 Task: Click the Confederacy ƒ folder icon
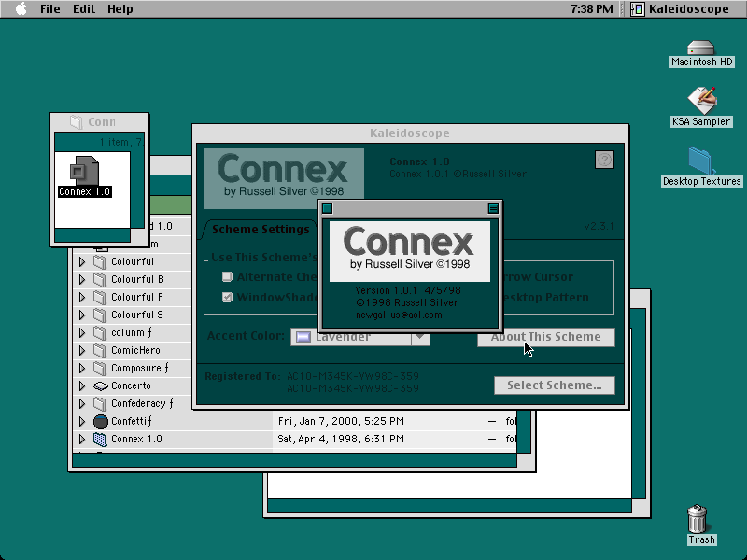coord(100,404)
